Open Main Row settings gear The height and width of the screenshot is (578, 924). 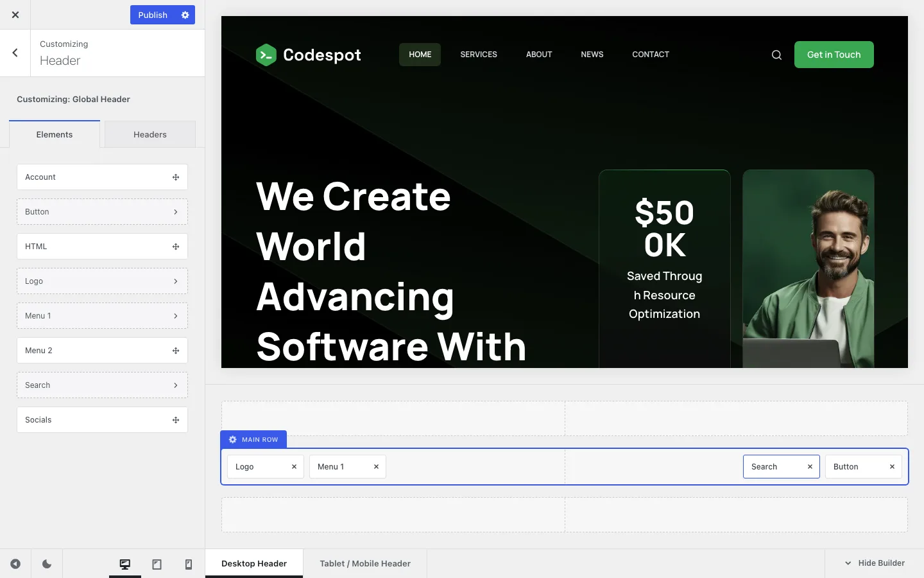pos(233,440)
